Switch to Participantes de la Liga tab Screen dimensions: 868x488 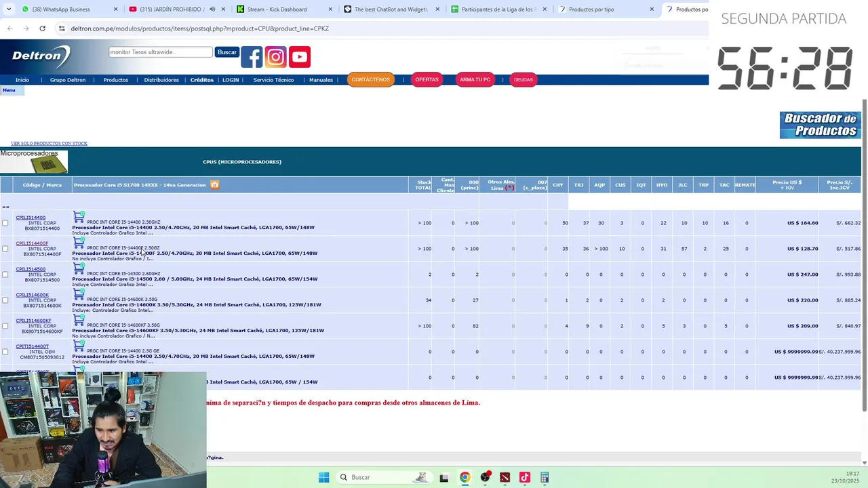click(x=498, y=9)
